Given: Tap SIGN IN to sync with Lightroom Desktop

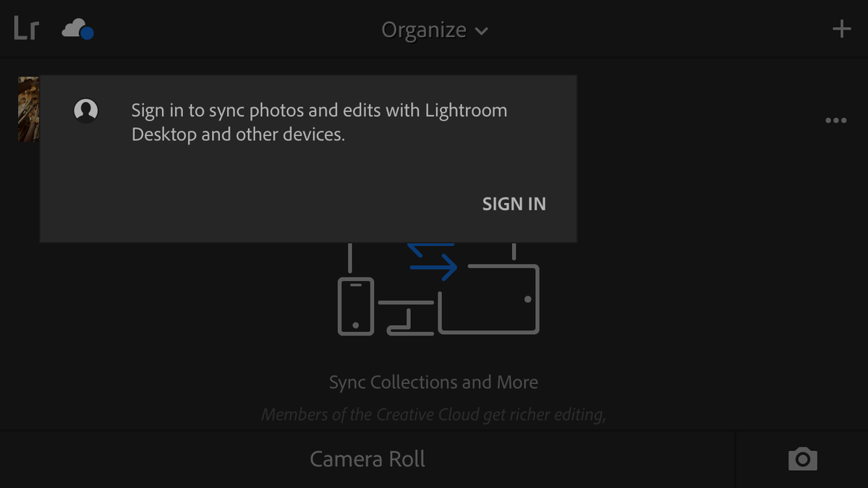Looking at the screenshot, I should pyautogui.click(x=514, y=204).
